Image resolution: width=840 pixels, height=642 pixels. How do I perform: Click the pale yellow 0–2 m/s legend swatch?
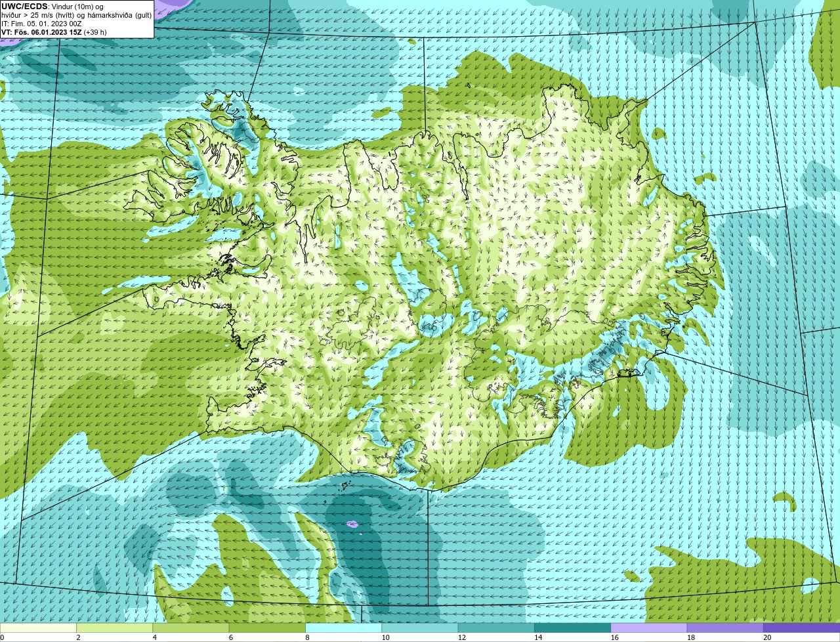[38, 628]
